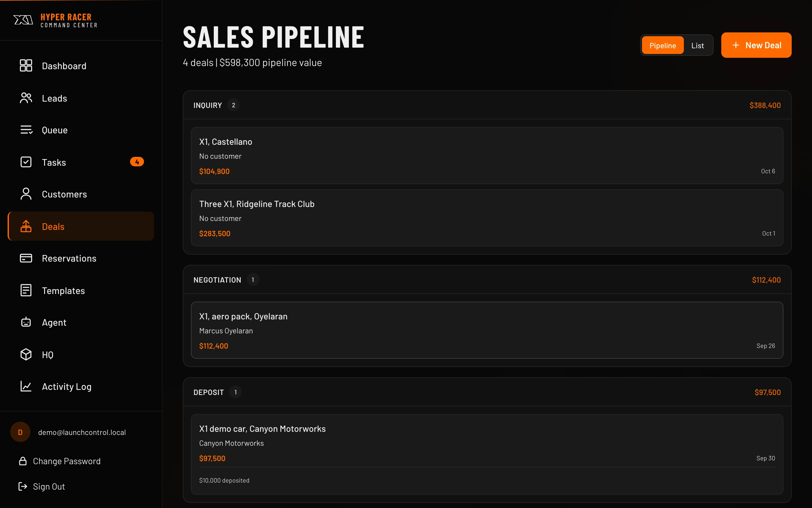This screenshot has width=812, height=508.
Task: Click the Tasks badge showing 4
Action: click(x=137, y=162)
